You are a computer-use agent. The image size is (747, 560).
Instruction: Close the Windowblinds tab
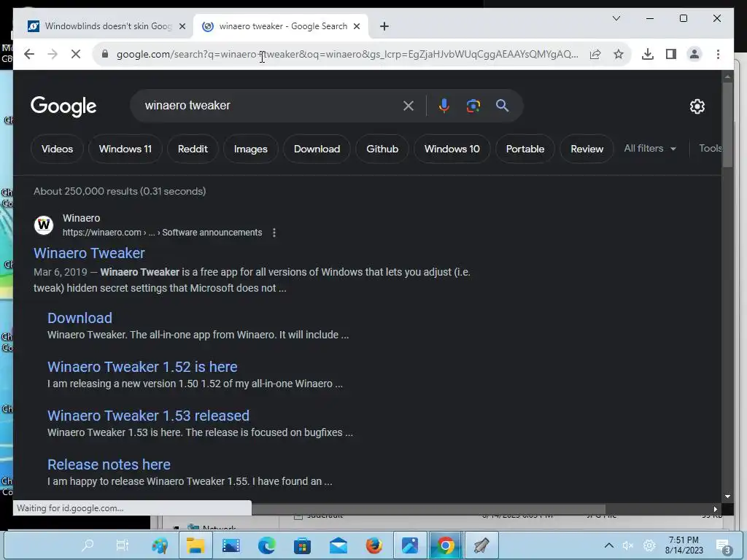(x=182, y=26)
